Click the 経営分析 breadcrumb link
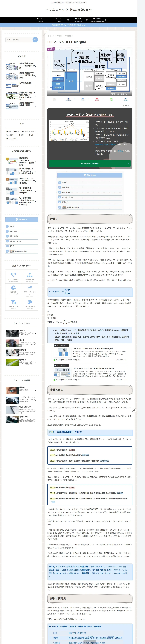Image resolution: width=145 pixels, height=644 pixels. [70, 36]
